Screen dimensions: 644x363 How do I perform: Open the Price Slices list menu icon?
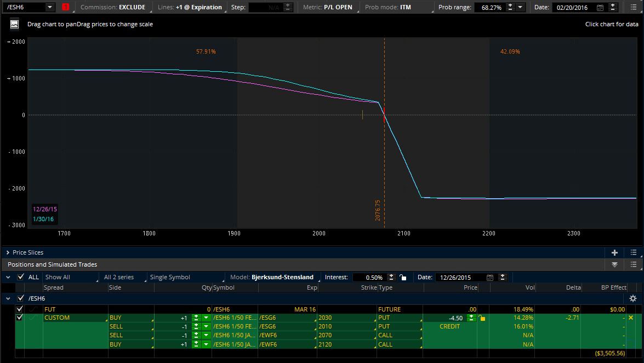coord(634,252)
